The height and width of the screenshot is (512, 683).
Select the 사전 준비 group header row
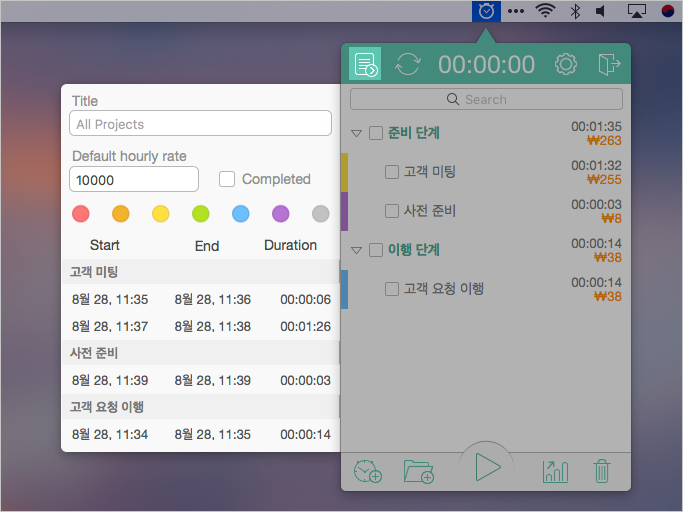click(x=200, y=353)
